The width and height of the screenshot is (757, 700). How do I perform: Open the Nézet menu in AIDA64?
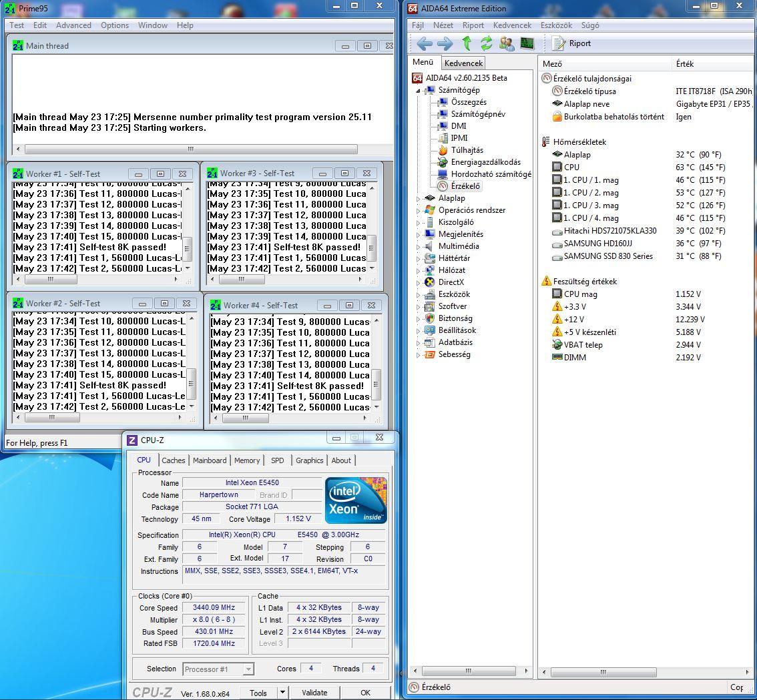tap(443, 25)
